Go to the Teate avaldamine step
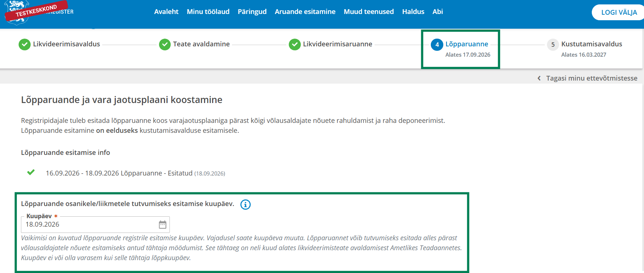This screenshot has height=273, width=644. pyautogui.click(x=201, y=44)
